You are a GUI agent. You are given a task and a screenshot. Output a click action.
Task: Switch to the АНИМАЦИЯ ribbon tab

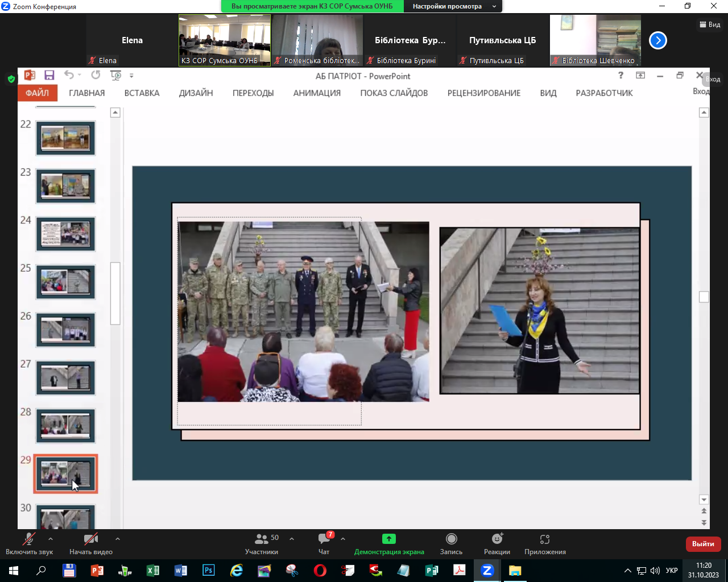[317, 93]
